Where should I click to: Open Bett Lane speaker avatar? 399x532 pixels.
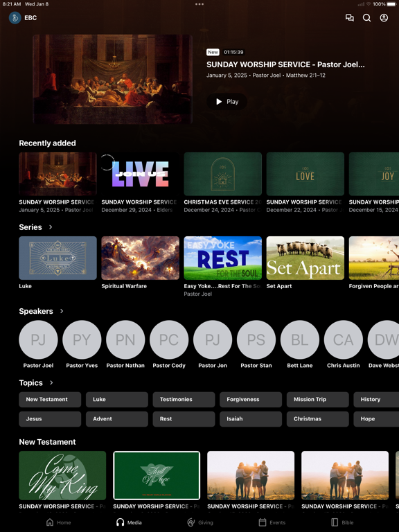coord(299,339)
